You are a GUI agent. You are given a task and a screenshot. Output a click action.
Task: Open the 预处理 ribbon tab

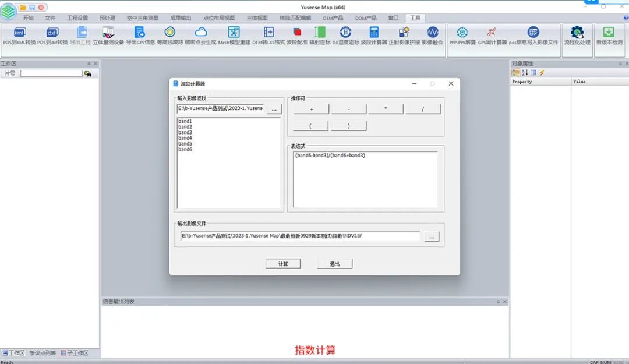(108, 18)
